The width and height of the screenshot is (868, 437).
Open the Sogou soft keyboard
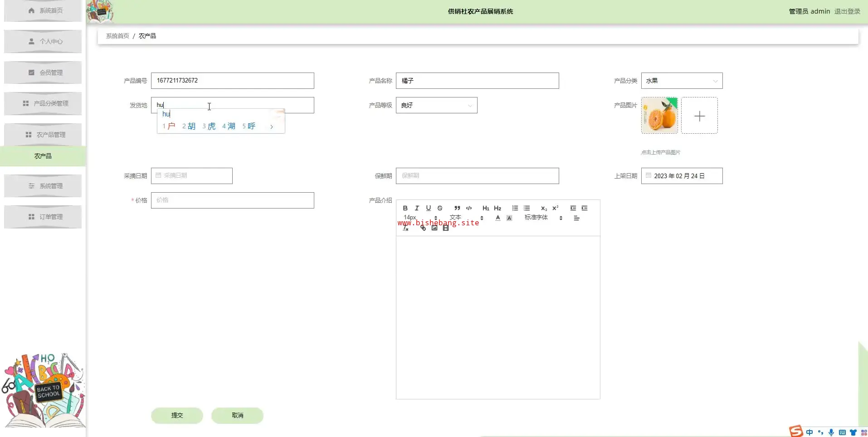[x=842, y=432]
